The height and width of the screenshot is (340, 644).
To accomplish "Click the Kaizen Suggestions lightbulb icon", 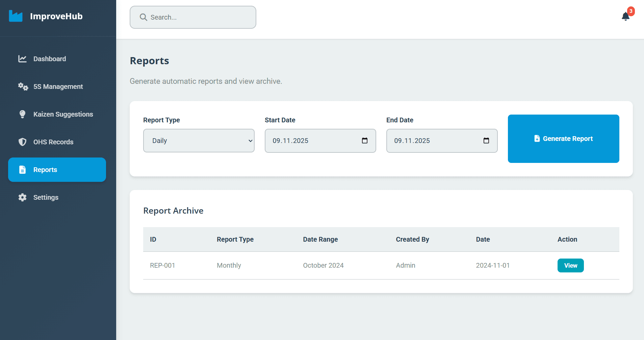I will 22,114.
